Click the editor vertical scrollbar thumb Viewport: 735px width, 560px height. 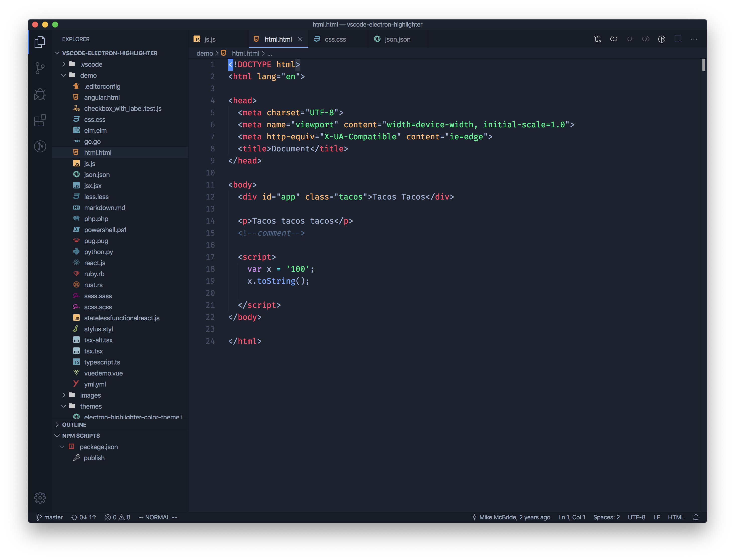click(703, 65)
